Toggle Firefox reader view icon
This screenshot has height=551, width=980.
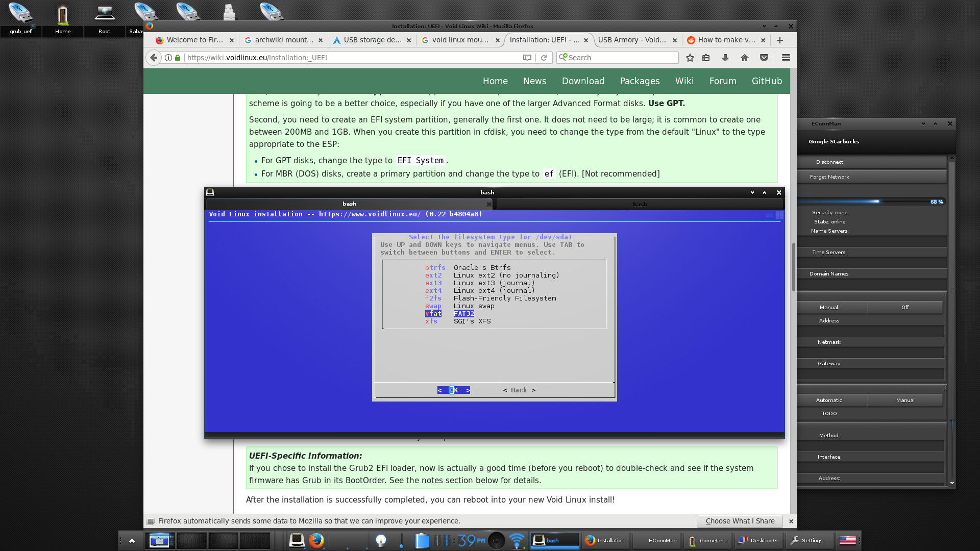527,58
